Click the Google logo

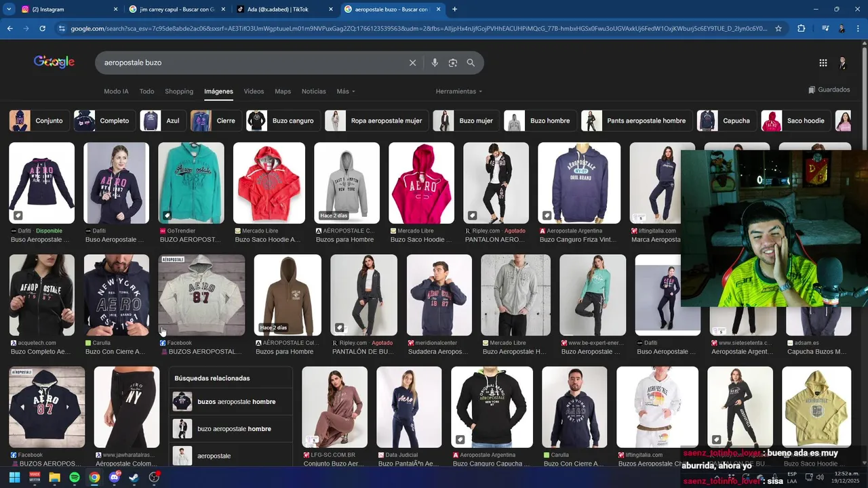[54, 62]
